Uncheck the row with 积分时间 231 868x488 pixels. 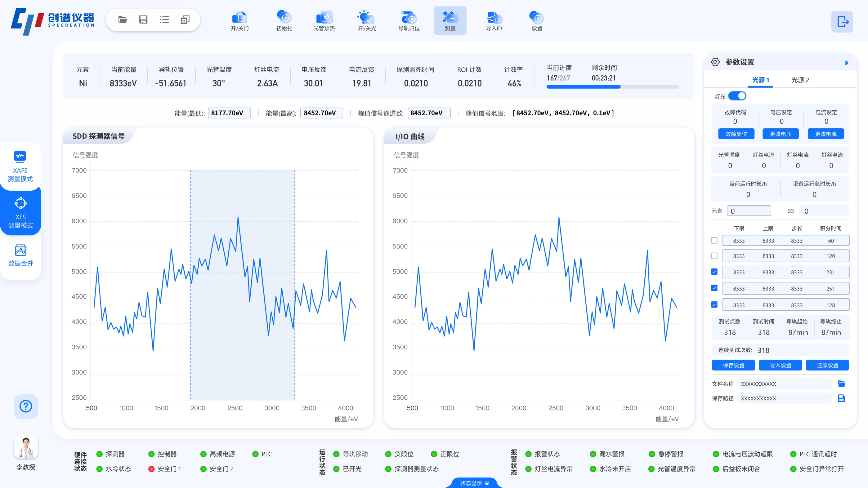coord(714,272)
